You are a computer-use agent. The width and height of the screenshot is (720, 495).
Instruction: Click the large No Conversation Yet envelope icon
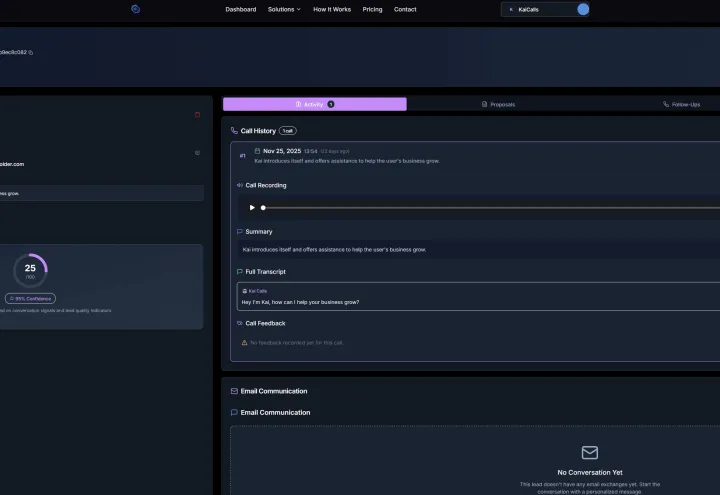[x=590, y=452]
